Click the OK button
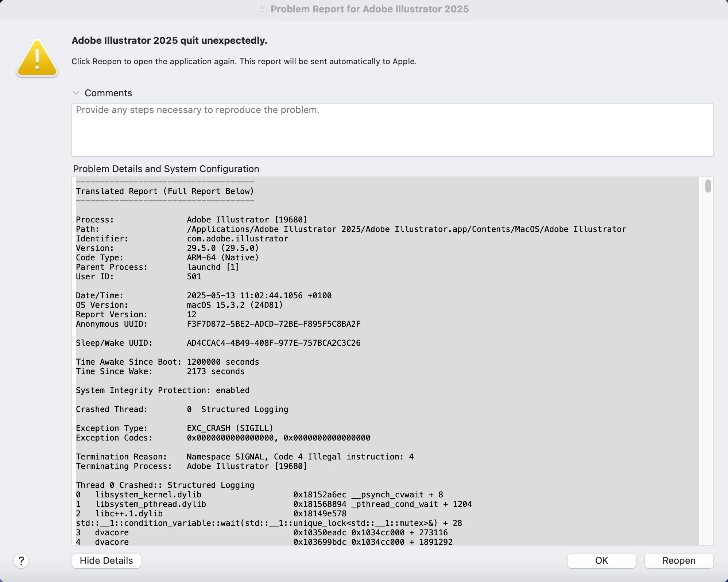This screenshot has height=582, width=728. tap(601, 560)
